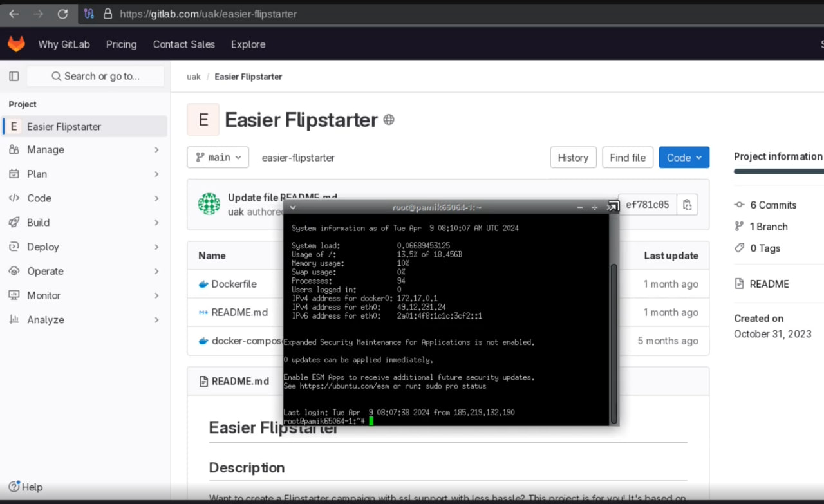Click the GitLab fox logo
This screenshot has width=824, height=504.
[x=16, y=44]
